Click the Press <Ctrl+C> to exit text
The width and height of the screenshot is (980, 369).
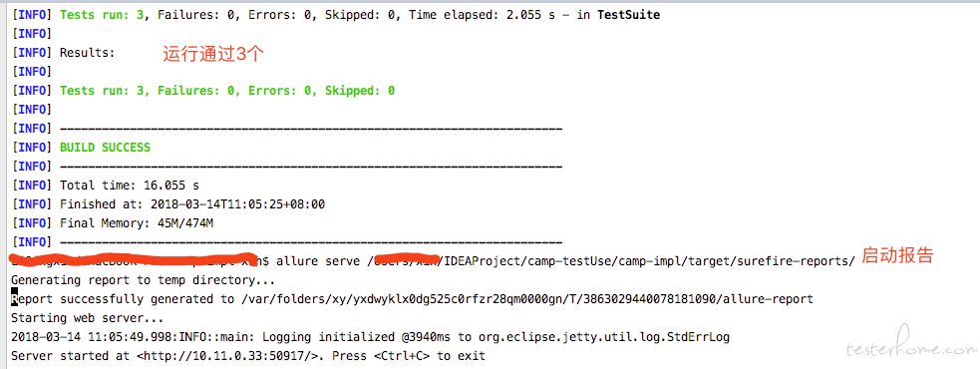(x=409, y=356)
